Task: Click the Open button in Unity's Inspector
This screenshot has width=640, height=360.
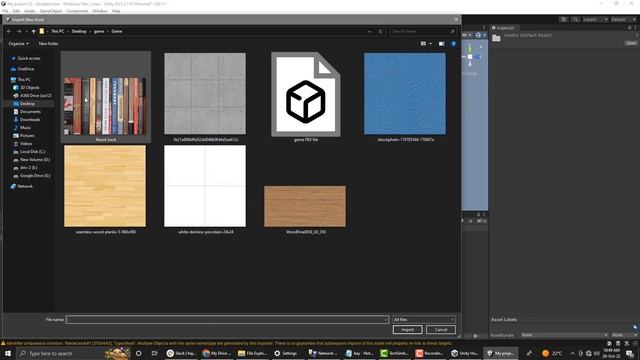Action: (x=631, y=43)
